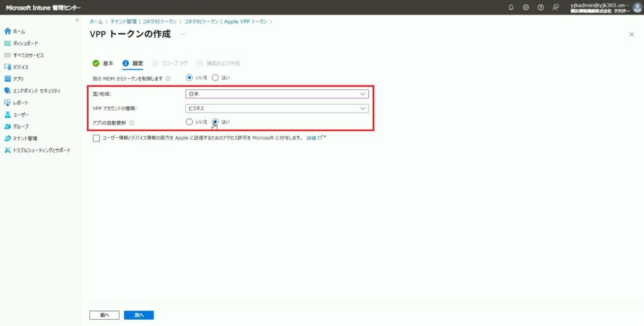
Task: Open the notifications bell icon
Action: (x=511, y=8)
